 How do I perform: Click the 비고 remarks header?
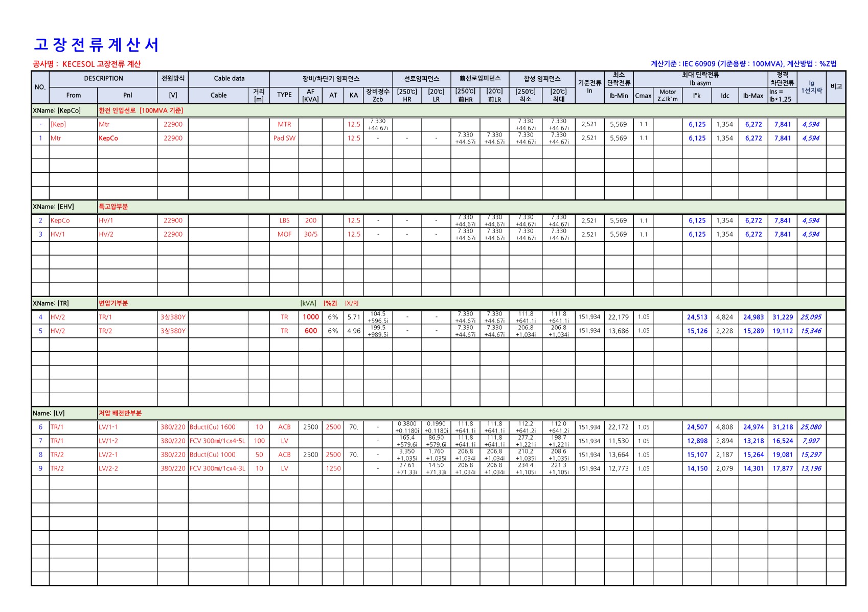coord(836,87)
